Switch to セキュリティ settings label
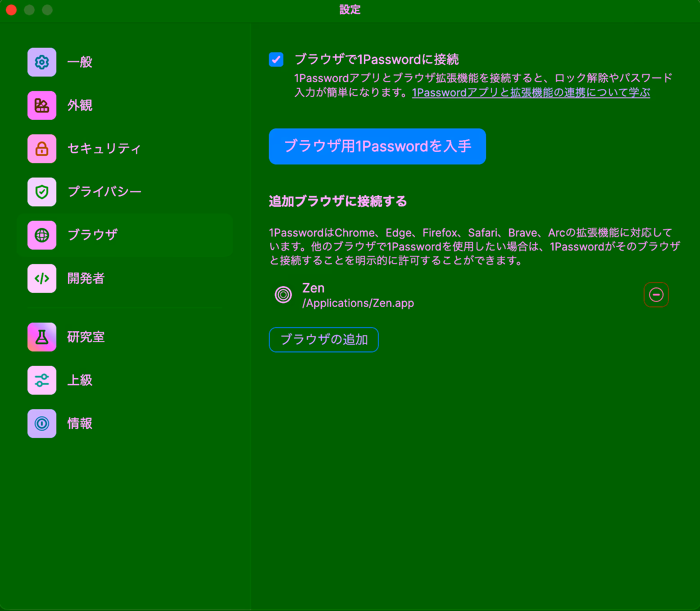This screenshot has width=700, height=611. 104,149
